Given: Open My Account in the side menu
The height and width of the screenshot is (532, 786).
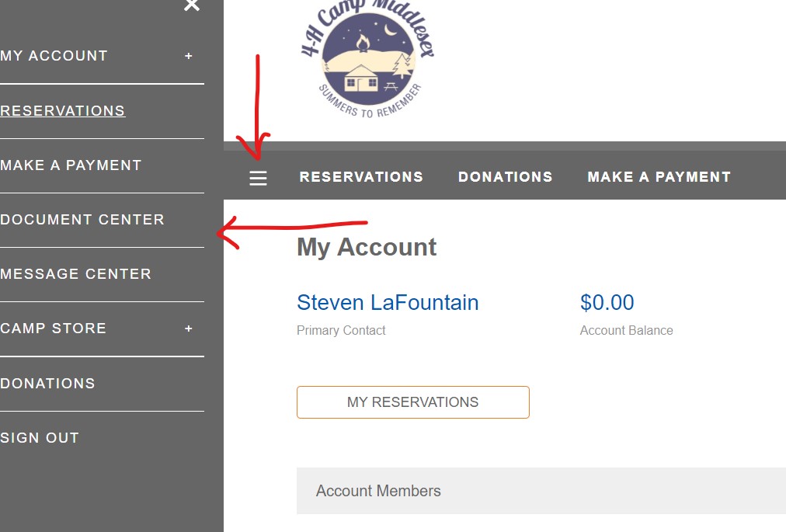Looking at the screenshot, I should (x=54, y=56).
